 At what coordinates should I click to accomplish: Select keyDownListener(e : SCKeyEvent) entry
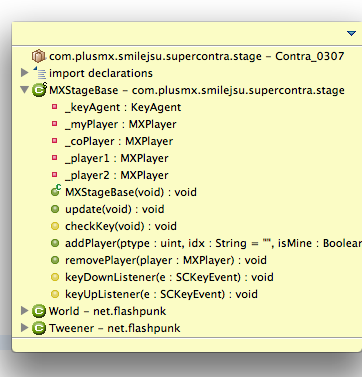coord(169,277)
